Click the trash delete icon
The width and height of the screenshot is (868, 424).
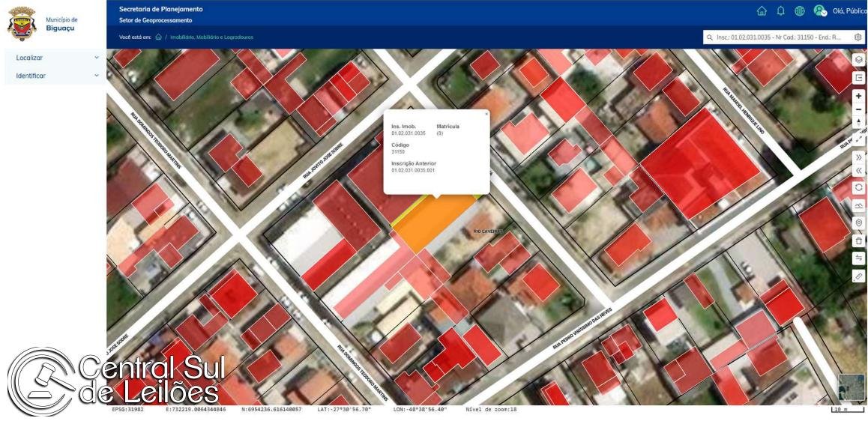(x=859, y=241)
